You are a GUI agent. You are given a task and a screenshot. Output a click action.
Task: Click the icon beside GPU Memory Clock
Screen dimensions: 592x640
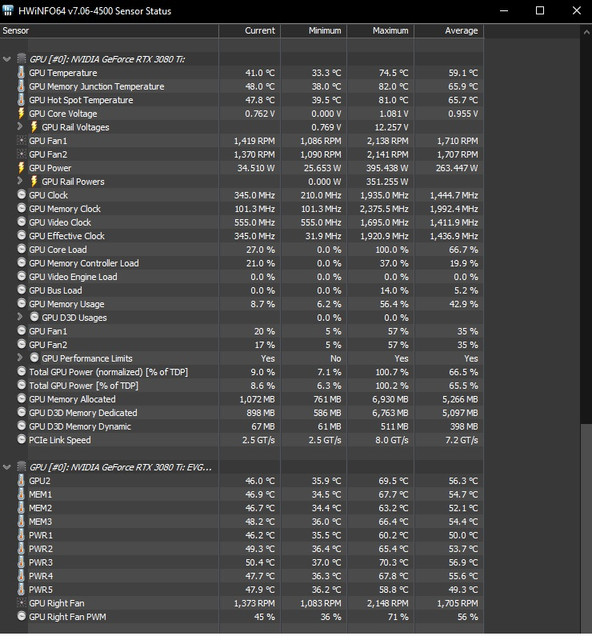(22, 208)
